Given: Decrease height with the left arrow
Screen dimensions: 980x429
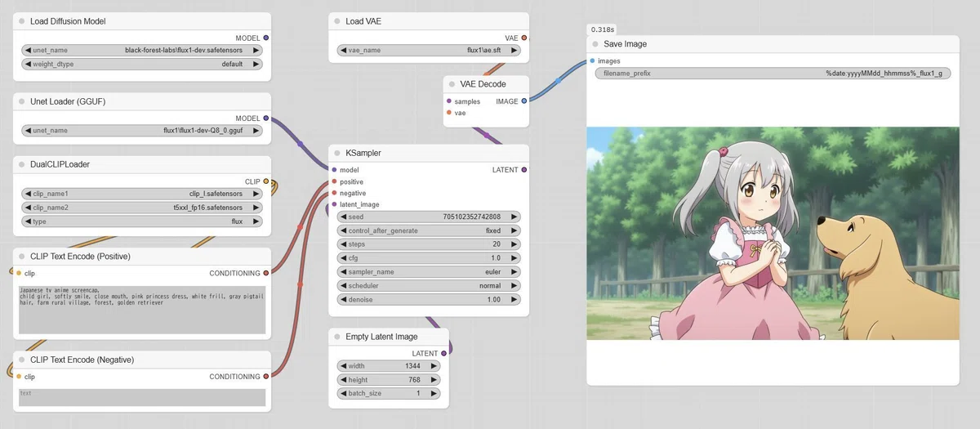Looking at the screenshot, I should [343, 380].
